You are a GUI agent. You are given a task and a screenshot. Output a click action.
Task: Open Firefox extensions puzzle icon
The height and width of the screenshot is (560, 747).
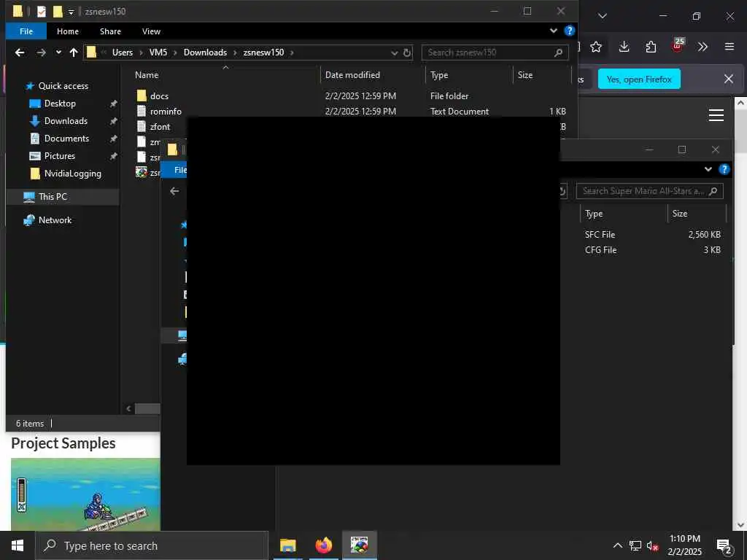click(x=651, y=47)
